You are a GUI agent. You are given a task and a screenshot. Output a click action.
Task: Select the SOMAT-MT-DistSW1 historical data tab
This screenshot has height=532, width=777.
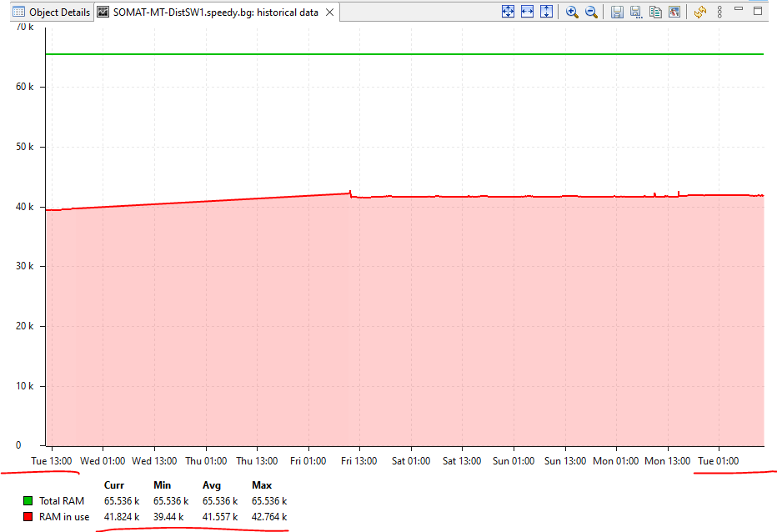point(216,12)
